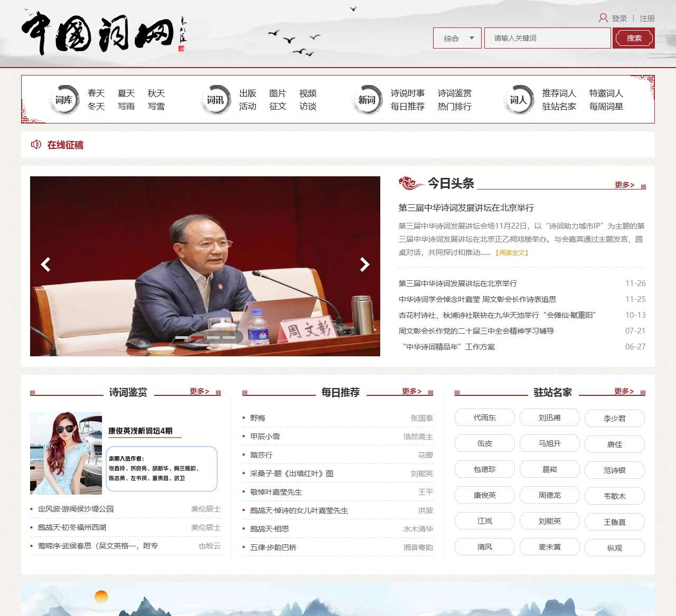This screenshot has width=676, height=616.
Task: Click the carousel photo of 周文彰
Action: click(205, 266)
